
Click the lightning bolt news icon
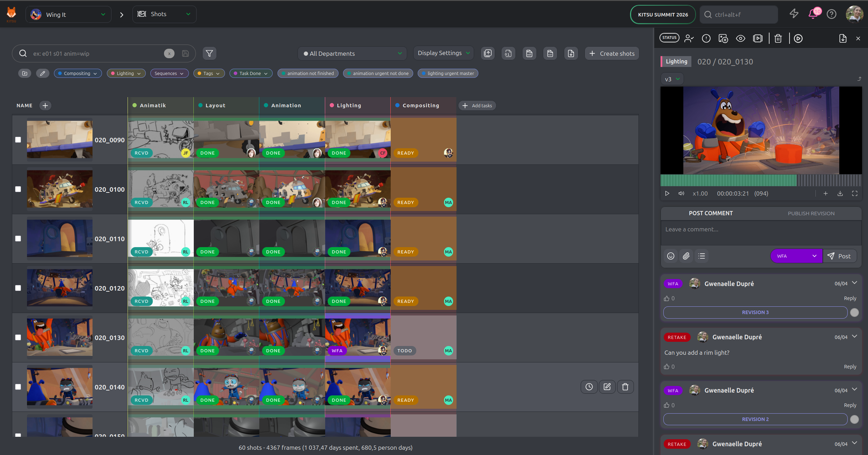tap(794, 14)
